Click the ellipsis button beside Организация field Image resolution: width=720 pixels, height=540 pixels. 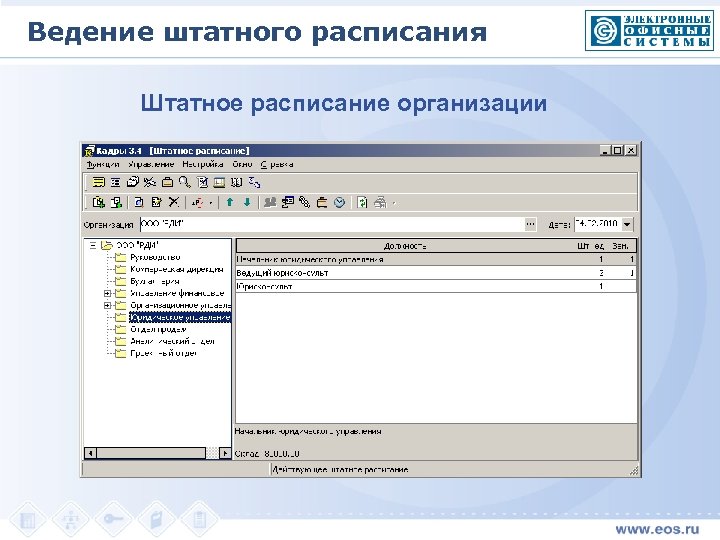coord(530,225)
